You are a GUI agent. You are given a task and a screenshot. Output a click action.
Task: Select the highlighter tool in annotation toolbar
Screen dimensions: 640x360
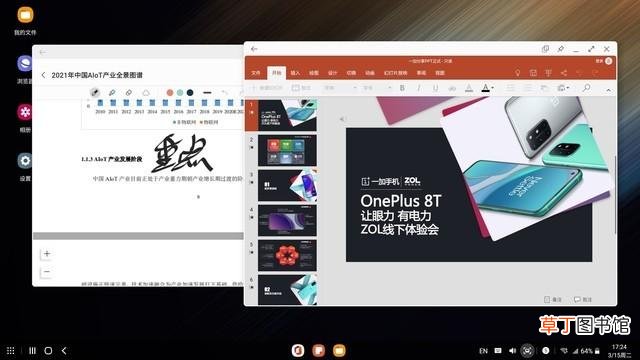(x=112, y=93)
